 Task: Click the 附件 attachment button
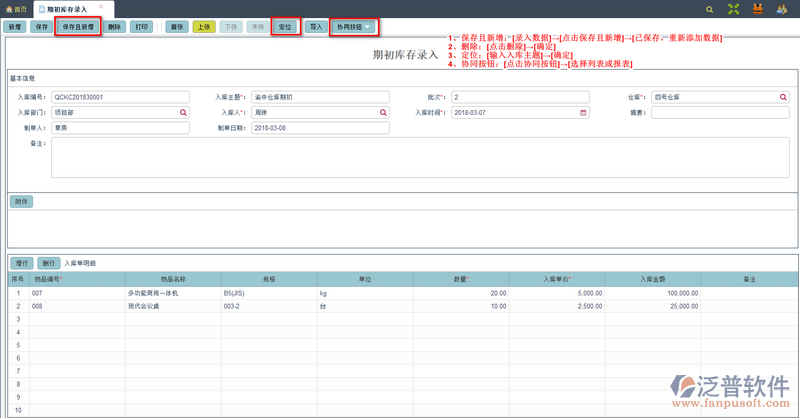21,202
